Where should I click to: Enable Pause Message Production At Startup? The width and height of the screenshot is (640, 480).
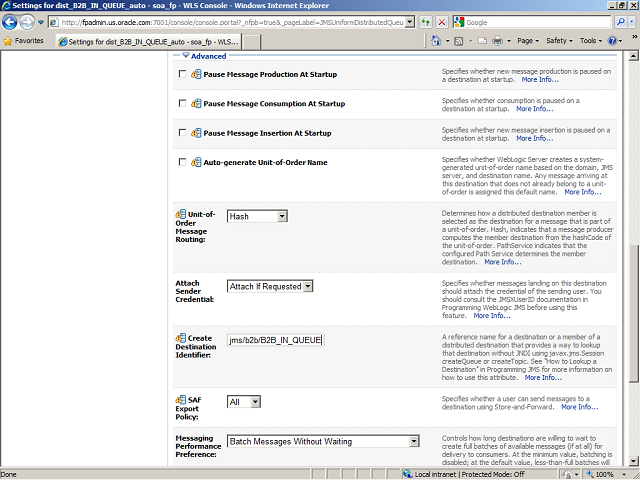point(181,75)
